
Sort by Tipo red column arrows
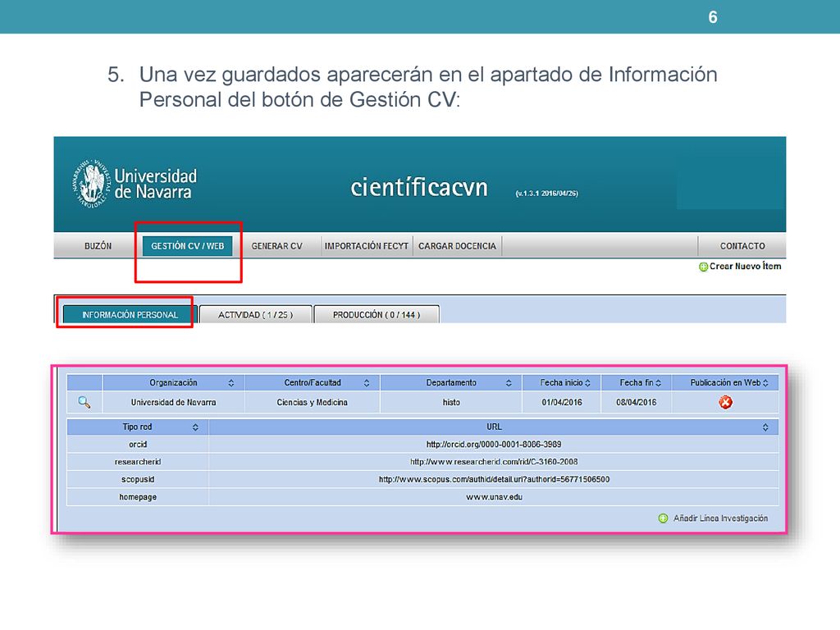coord(195,427)
